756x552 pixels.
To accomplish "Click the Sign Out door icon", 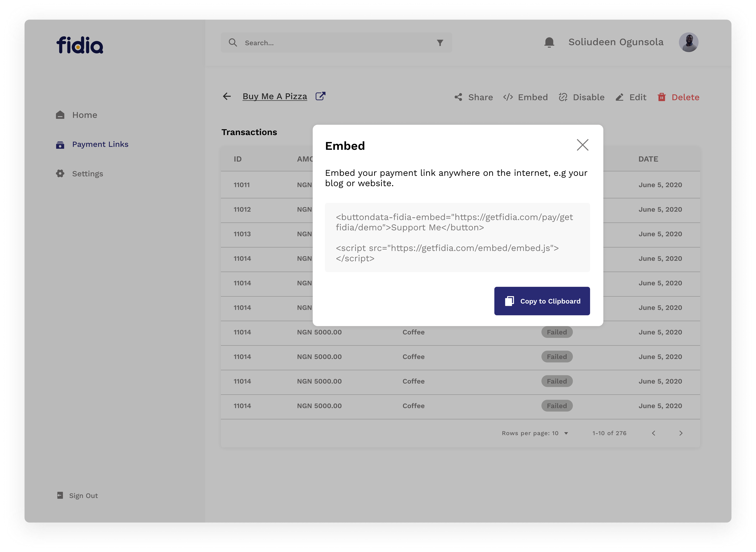I will (60, 495).
